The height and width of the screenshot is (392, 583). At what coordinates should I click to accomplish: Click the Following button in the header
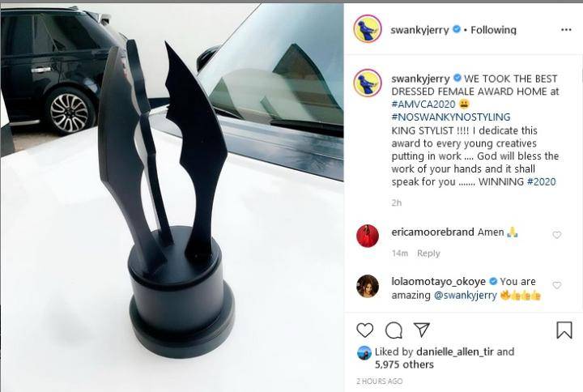pyautogui.click(x=493, y=30)
